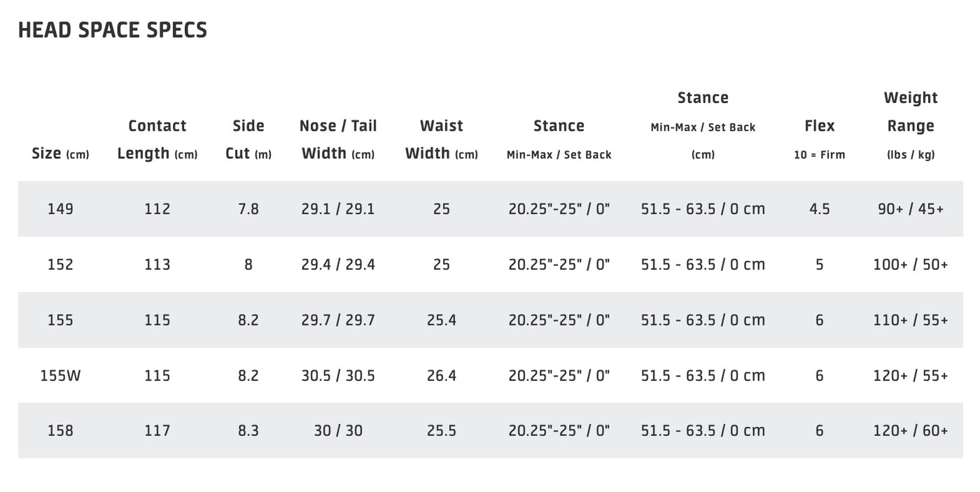Select the 152 size row cell
The width and height of the screenshot is (980, 492).
(x=60, y=265)
